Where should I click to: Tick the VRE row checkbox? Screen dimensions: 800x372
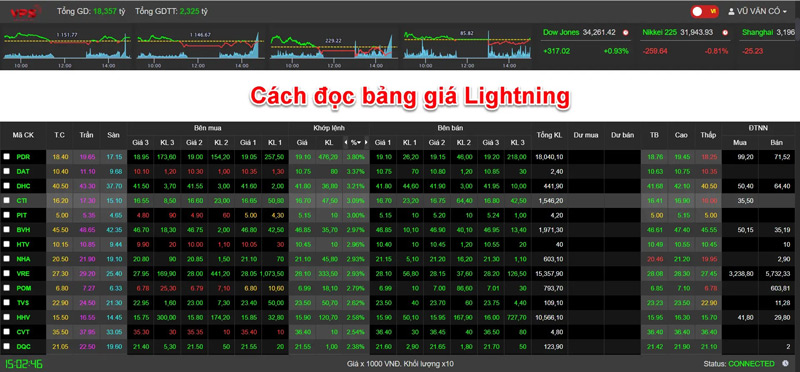point(7,274)
